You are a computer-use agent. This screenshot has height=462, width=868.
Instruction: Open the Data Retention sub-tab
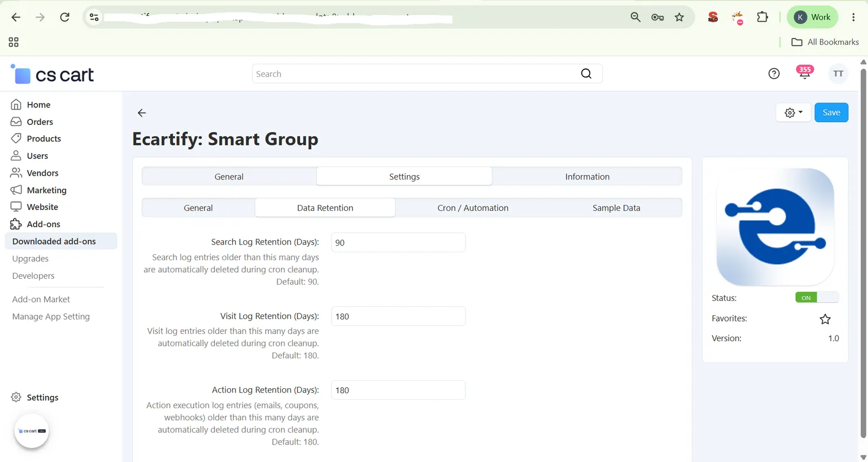325,208
